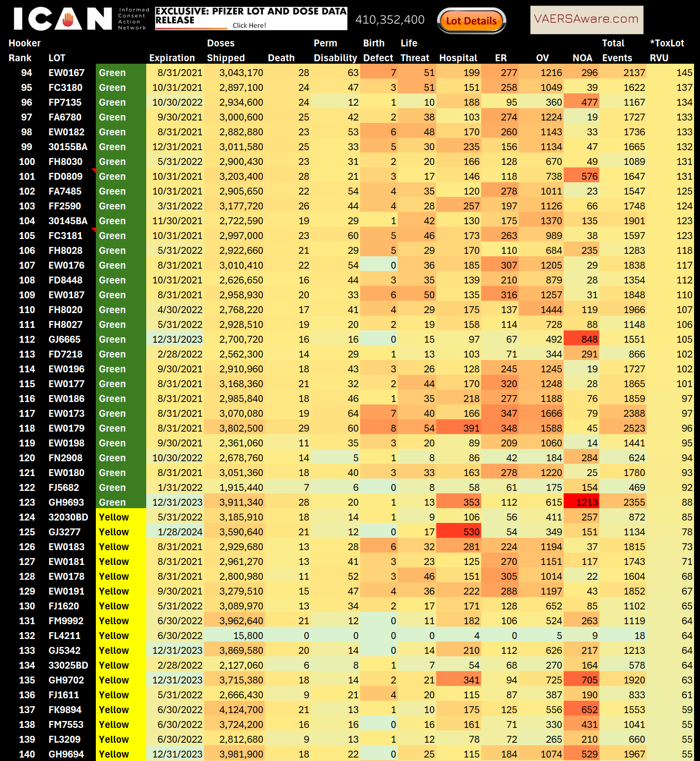The width and height of the screenshot is (700, 761).
Task: Click lot FN2908 cell
Action: [65, 458]
